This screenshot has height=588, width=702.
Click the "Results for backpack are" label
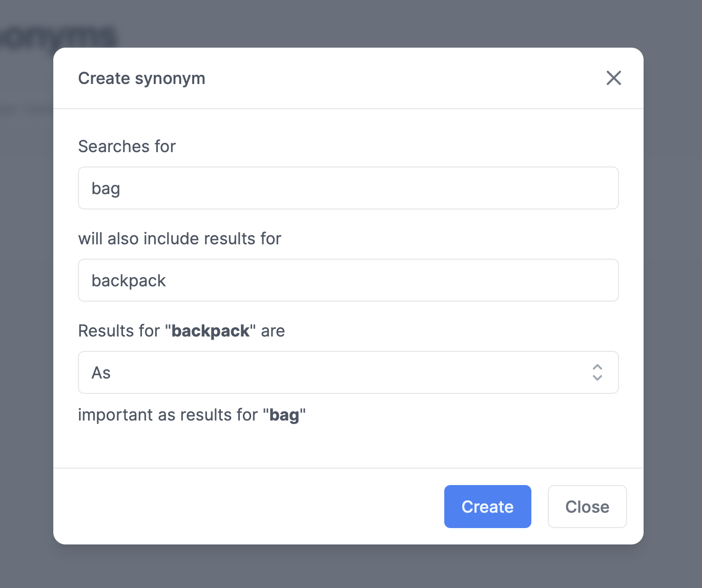click(181, 331)
